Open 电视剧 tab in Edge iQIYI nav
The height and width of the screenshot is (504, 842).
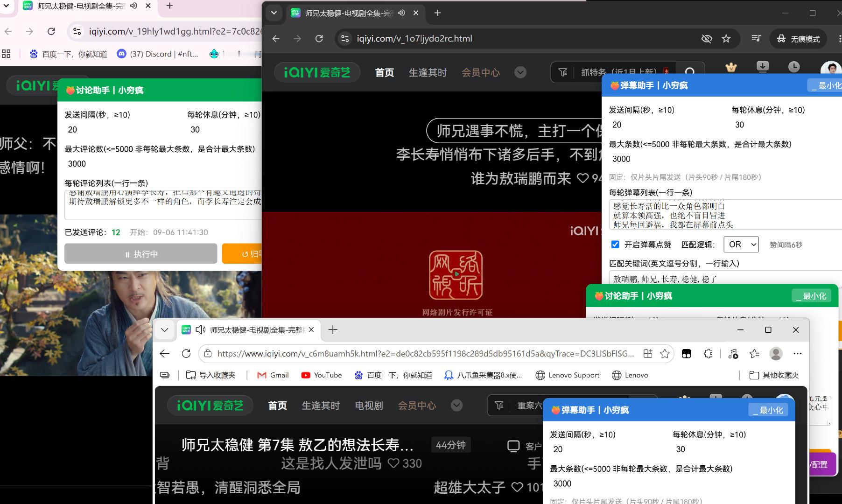click(369, 406)
